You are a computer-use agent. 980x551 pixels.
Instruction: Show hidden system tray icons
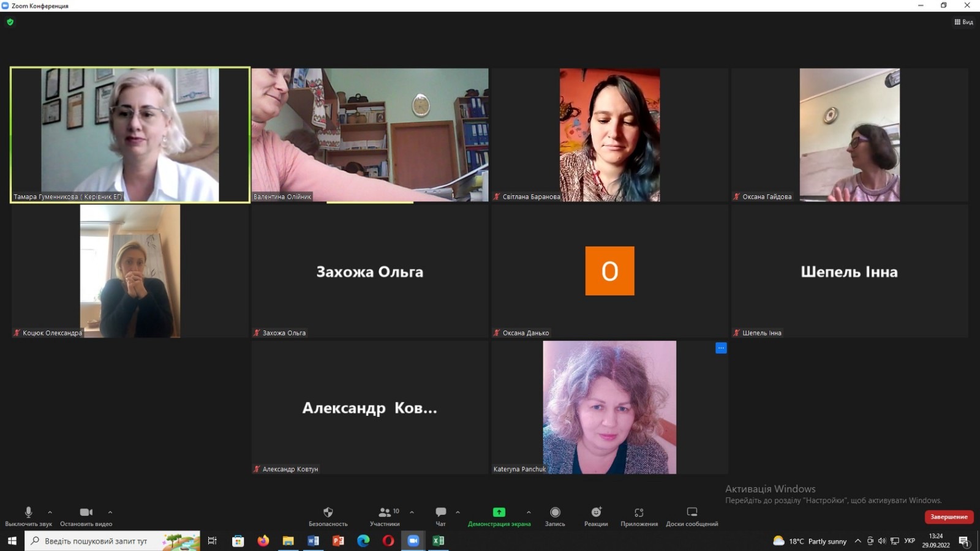tap(858, 541)
